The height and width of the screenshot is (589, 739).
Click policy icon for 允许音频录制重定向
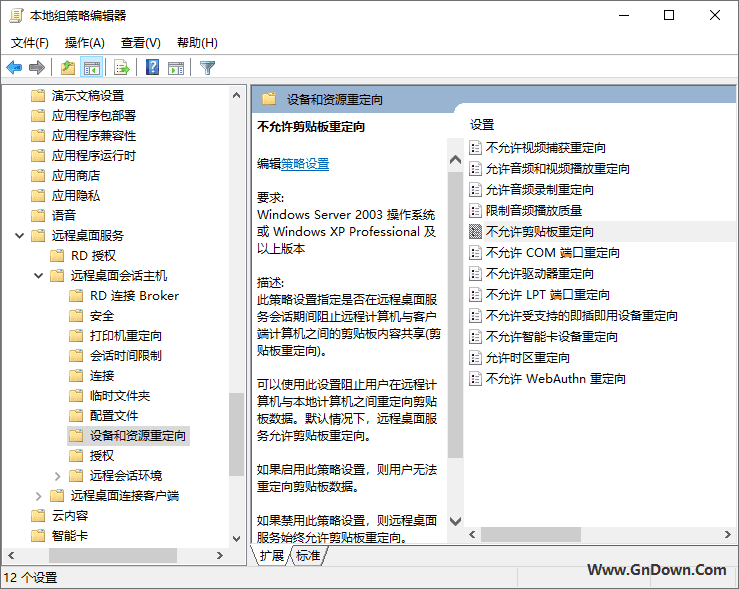point(476,189)
